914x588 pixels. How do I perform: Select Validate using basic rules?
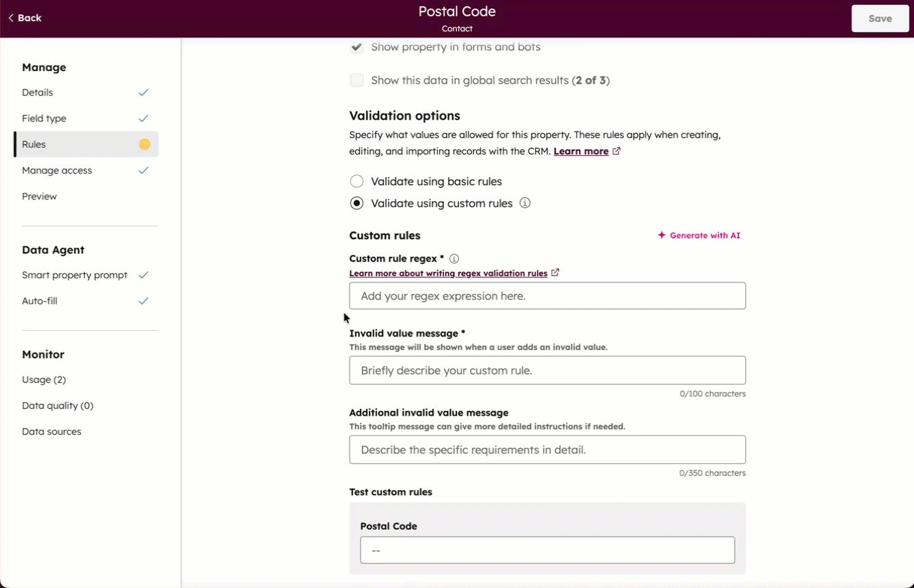pyautogui.click(x=356, y=181)
